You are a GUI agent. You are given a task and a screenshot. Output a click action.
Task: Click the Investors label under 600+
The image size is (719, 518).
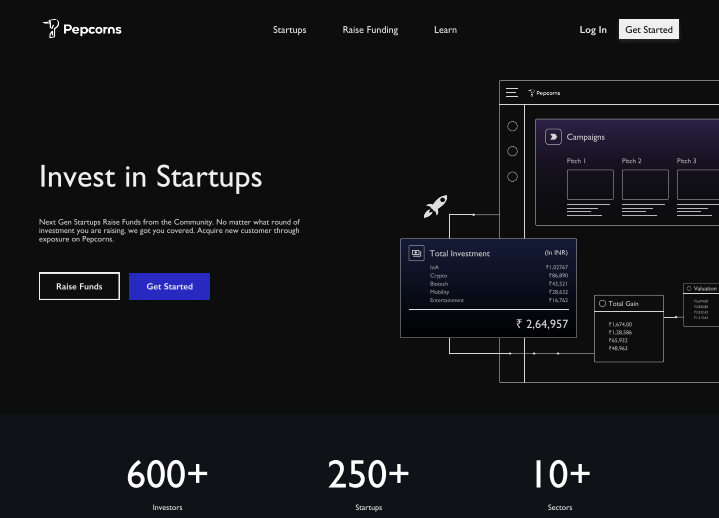pos(167,507)
